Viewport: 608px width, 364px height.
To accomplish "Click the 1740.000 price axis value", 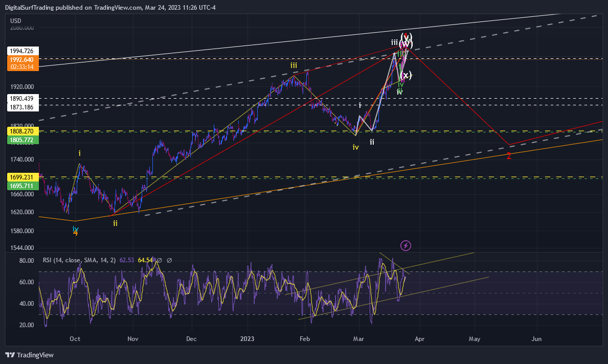I will pyautogui.click(x=21, y=160).
